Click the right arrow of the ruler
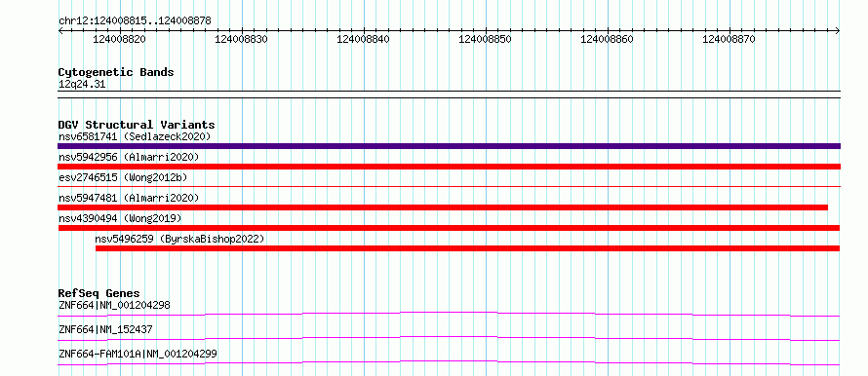This screenshot has width=868, height=376. (x=838, y=30)
